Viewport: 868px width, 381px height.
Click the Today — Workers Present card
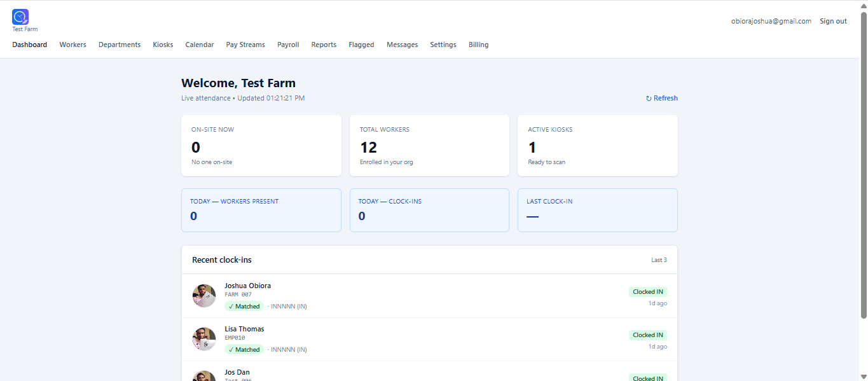click(261, 210)
